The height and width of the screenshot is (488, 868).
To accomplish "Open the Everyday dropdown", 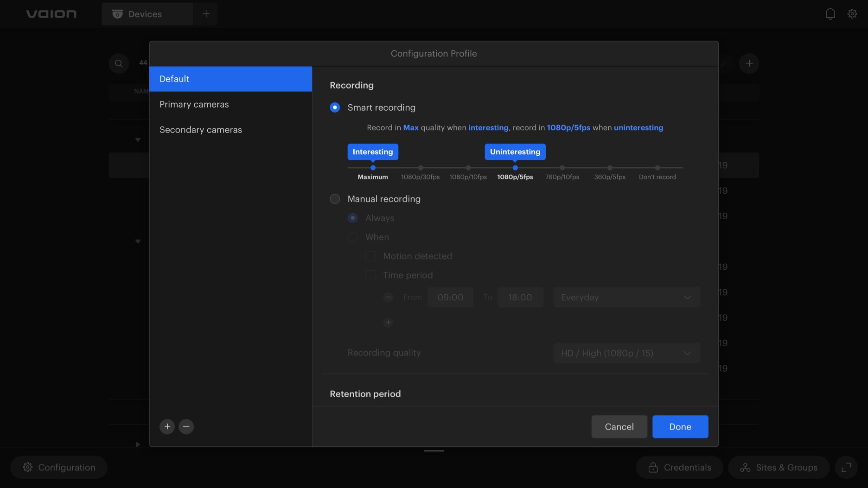I will [626, 298].
